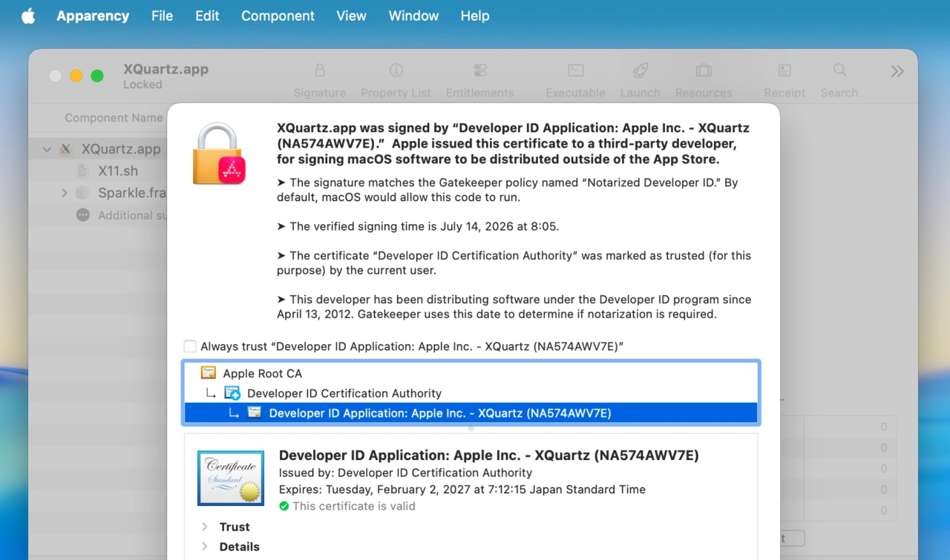Enable Always trust Developer ID Application checkbox
Screen dimensions: 950x560
coord(191,346)
